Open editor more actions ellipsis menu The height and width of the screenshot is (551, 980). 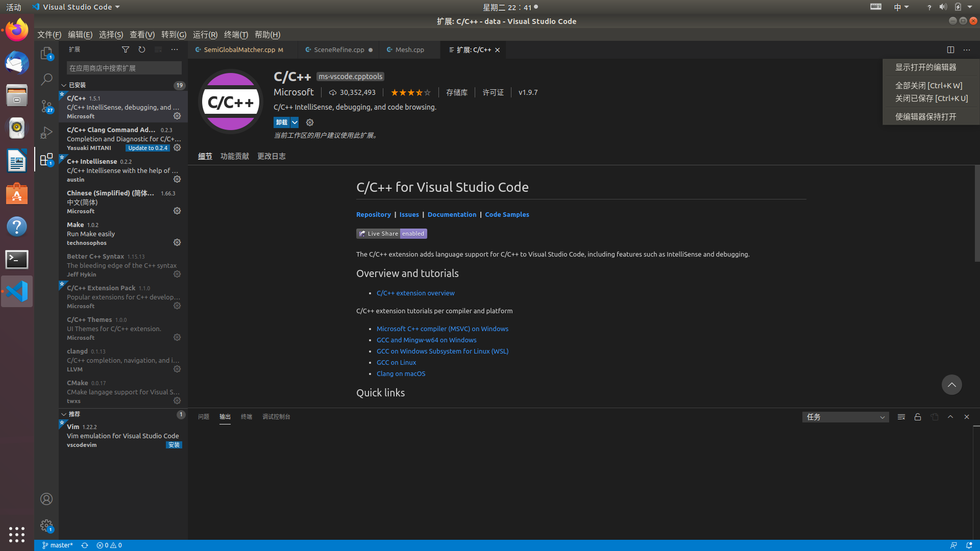coord(967,49)
